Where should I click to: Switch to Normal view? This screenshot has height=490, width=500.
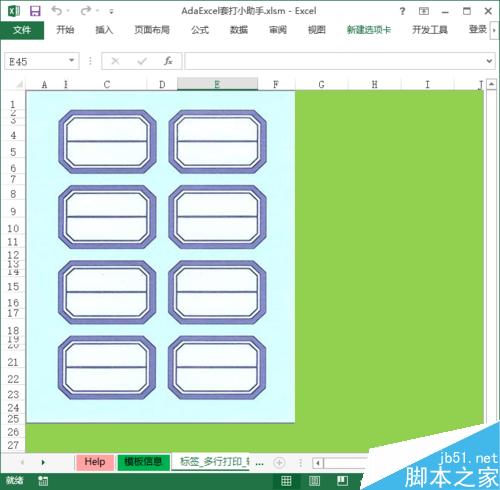click(x=286, y=481)
